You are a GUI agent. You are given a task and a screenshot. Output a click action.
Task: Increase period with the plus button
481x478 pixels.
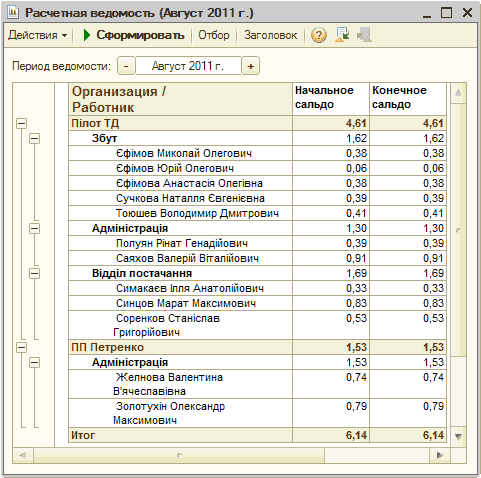[250, 66]
